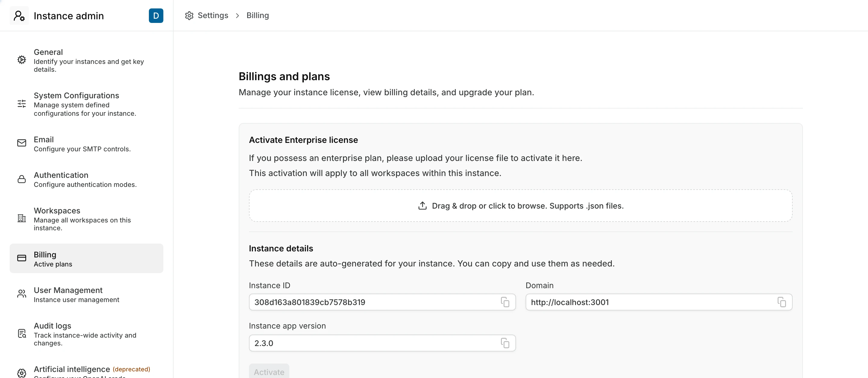This screenshot has height=378, width=868.
Task: Click the Instance ID input field
Action: (382, 302)
